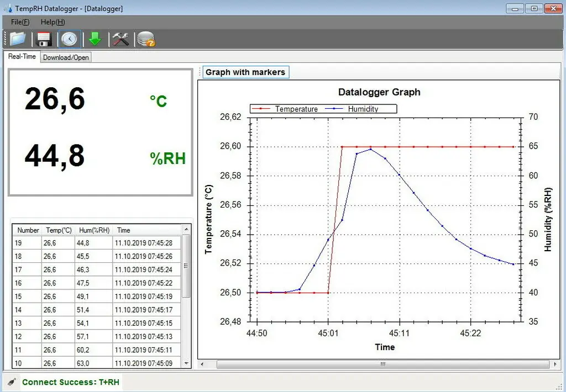Click the database help icon
This screenshot has height=392, width=566.
tap(146, 39)
